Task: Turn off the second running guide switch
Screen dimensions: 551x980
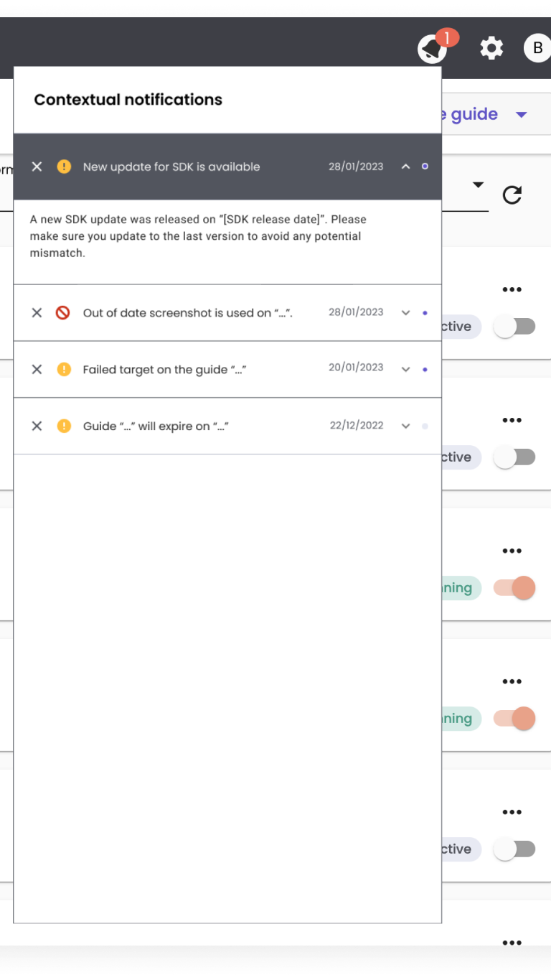Action: tap(514, 719)
